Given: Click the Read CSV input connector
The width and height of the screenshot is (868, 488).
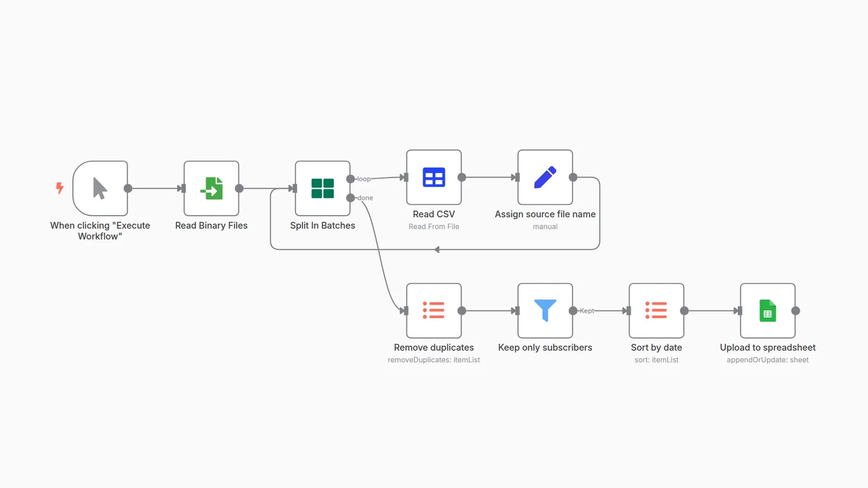Looking at the screenshot, I should [406, 177].
